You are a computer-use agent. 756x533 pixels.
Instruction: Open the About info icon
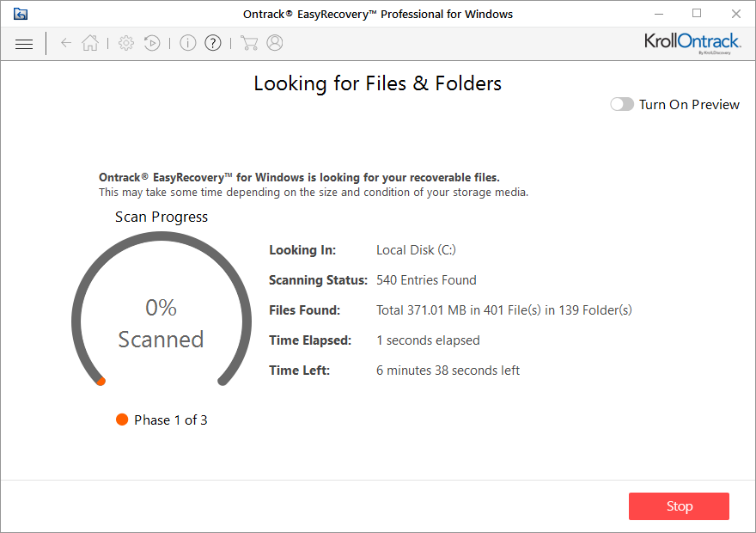(188, 43)
